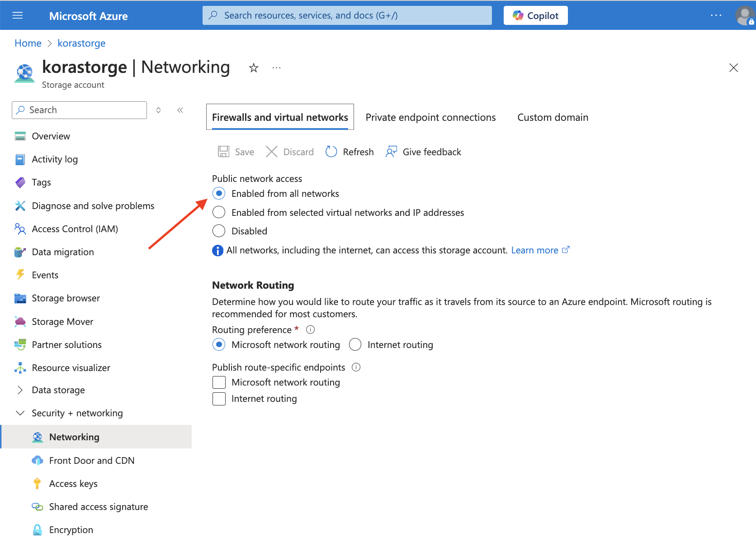Viewport: 756px width, 543px height.
Task: Favorite this page with the star icon
Action: tap(254, 68)
